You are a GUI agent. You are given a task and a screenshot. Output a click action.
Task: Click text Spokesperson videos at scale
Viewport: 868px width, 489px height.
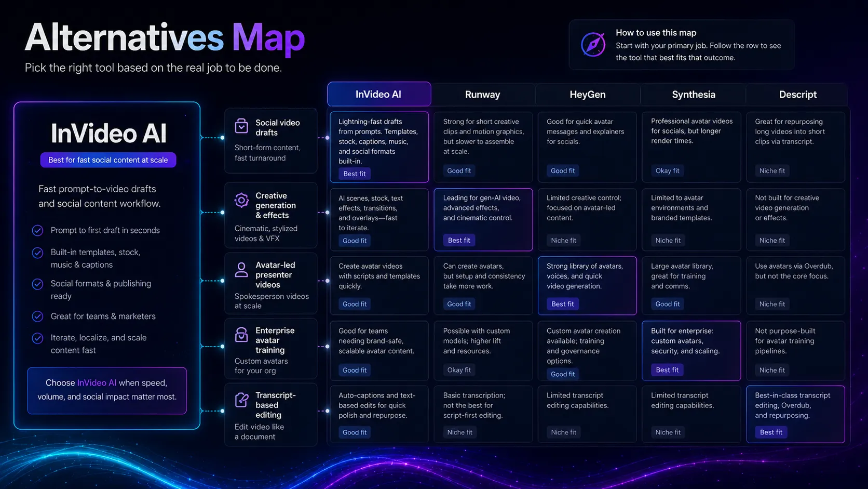click(x=272, y=301)
